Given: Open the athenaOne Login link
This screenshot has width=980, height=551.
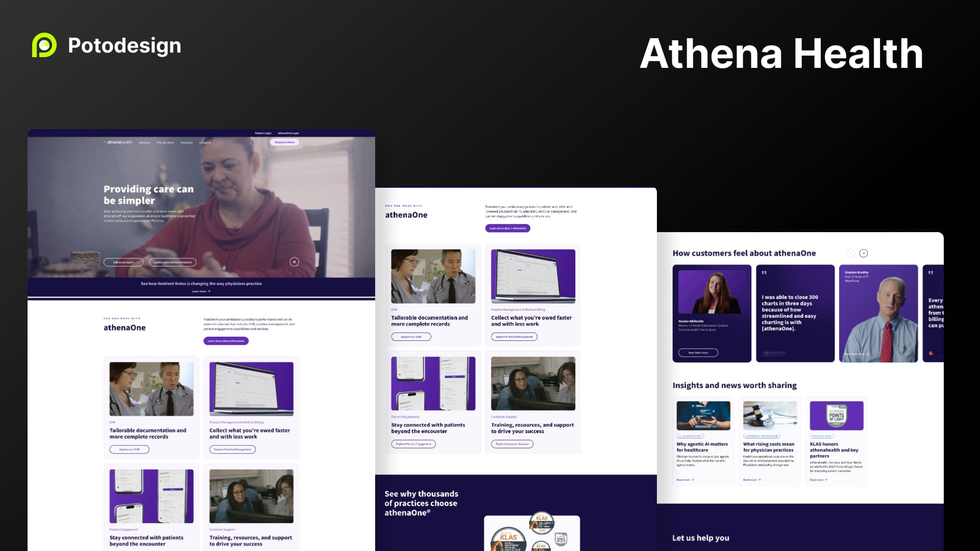Looking at the screenshot, I should point(288,133).
